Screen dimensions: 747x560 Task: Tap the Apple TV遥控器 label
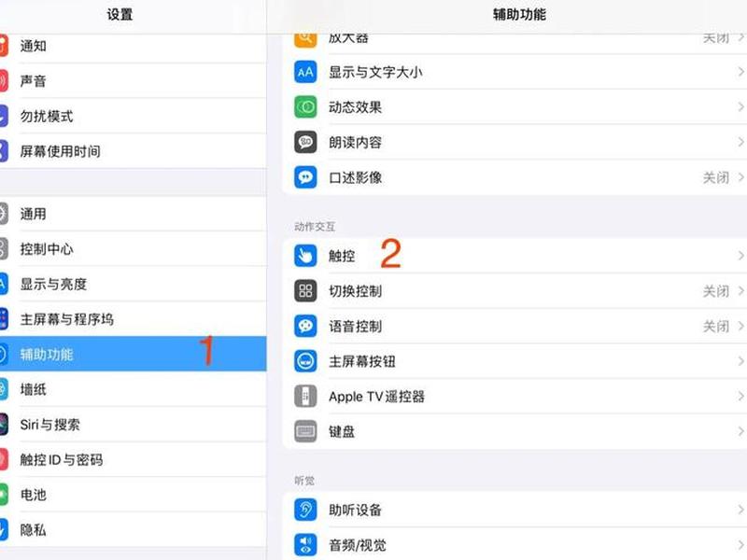click(x=376, y=397)
